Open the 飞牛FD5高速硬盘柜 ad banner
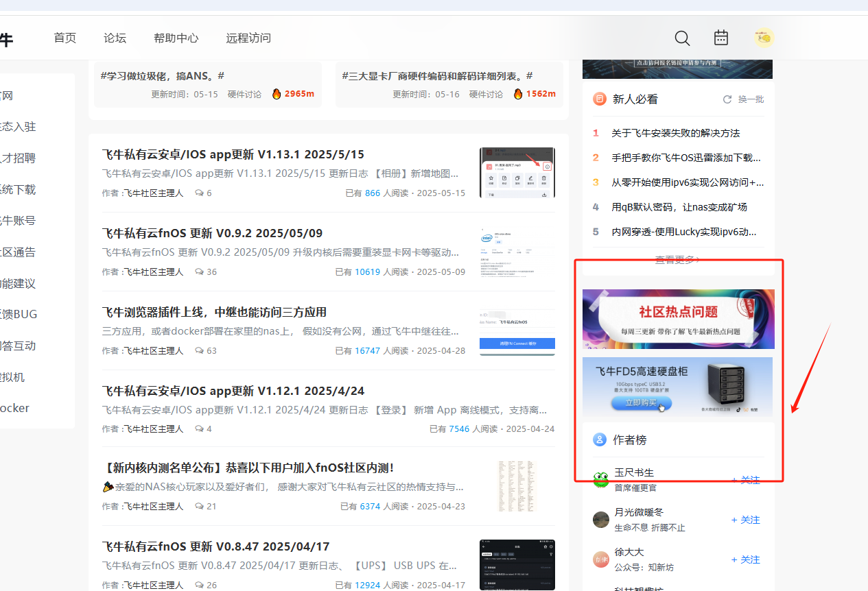The width and height of the screenshot is (868, 591). (x=677, y=387)
